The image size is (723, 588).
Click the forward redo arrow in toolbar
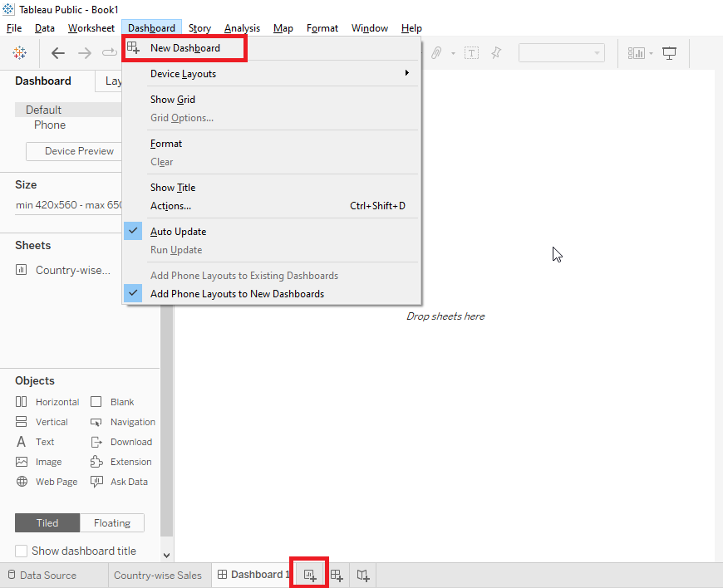tap(85, 53)
